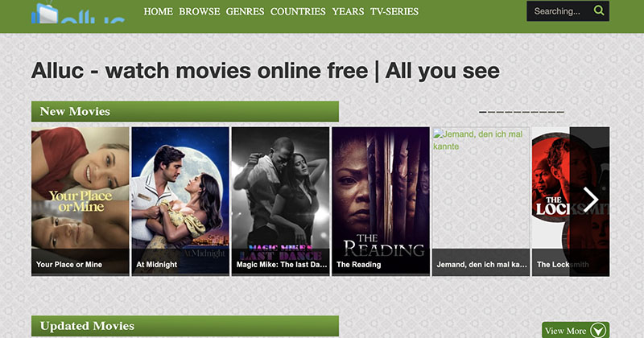Open the YEARS menu
The image size is (644, 338).
(348, 11)
